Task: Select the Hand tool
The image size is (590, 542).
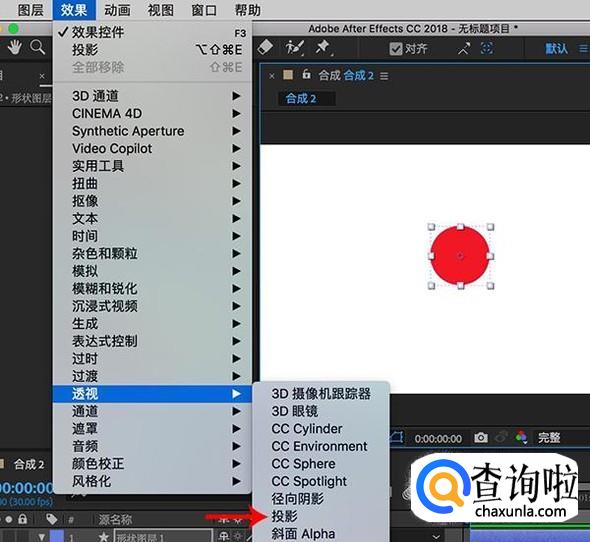Action: tap(14, 48)
